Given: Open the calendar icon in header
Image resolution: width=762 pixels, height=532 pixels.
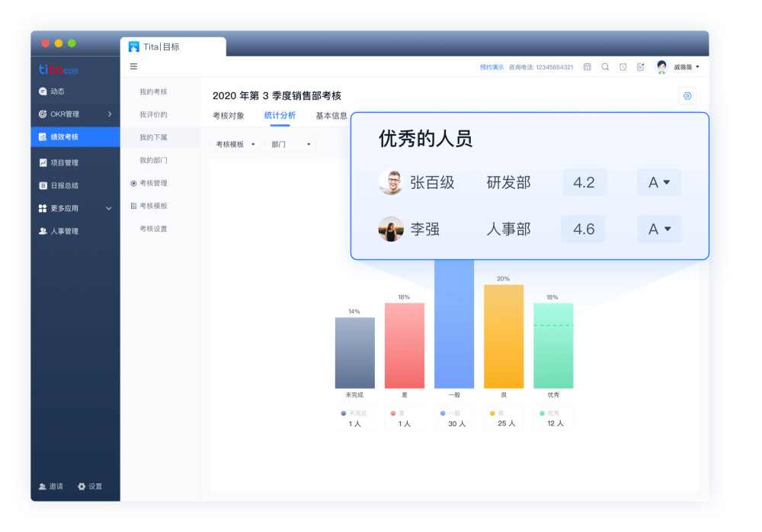Looking at the screenshot, I should pos(587,67).
